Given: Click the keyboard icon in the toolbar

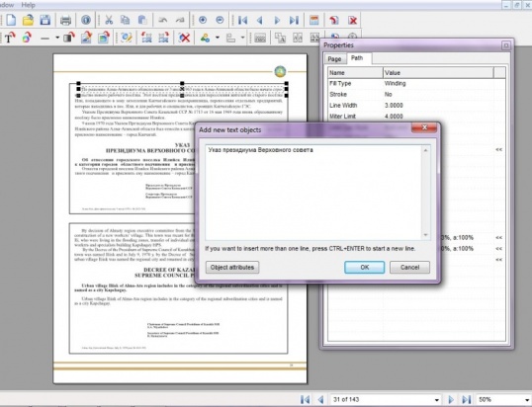Looking at the screenshot, I should tap(260, 38).
